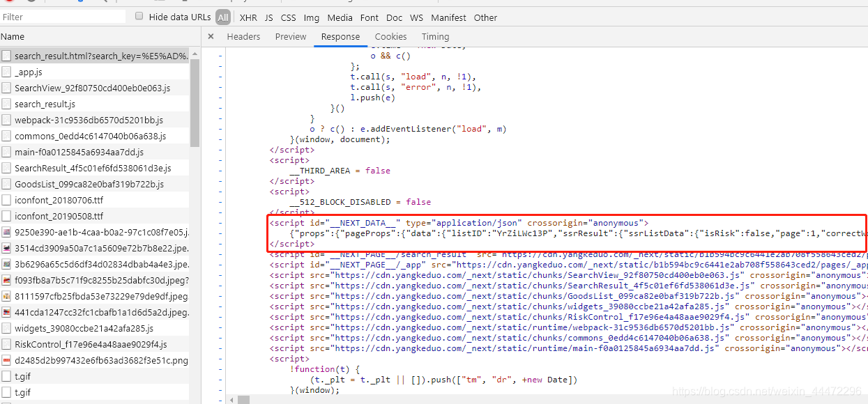Select commons_0edd4c6147040b06a638.js request
This screenshot has width=868, height=404.
coord(95,136)
